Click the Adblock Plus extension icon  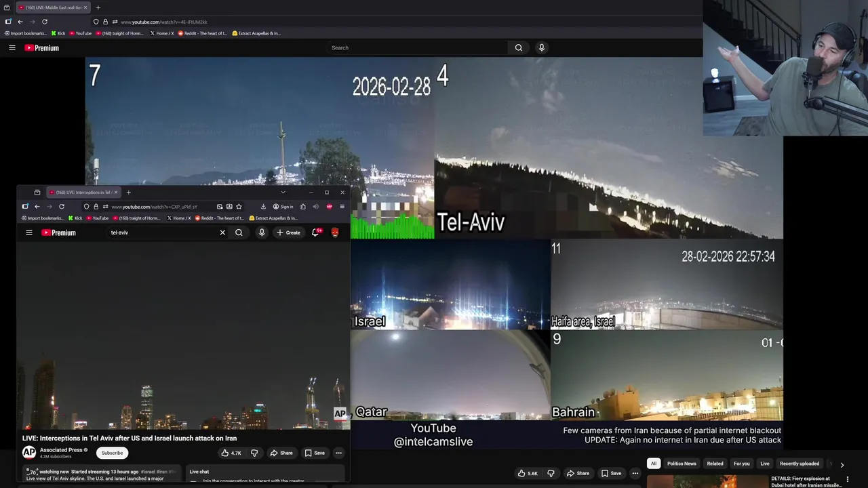tap(329, 207)
